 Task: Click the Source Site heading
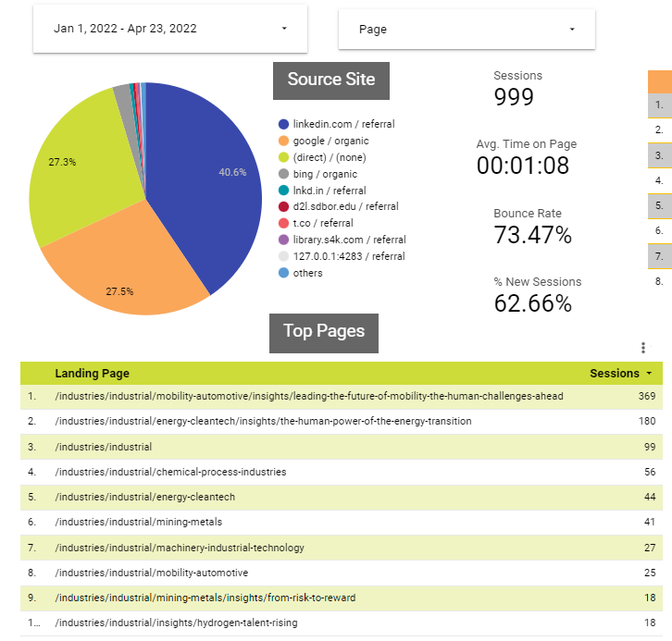[331, 80]
